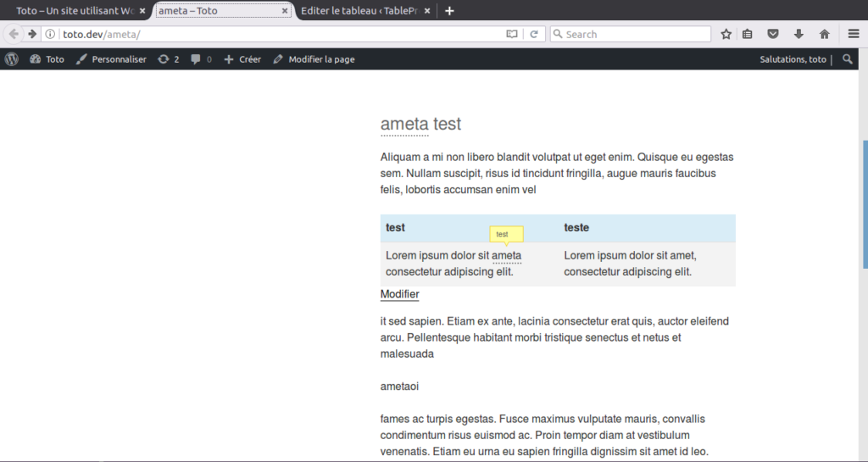
Task: Open the comments bubble icon
Action: (201, 59)
